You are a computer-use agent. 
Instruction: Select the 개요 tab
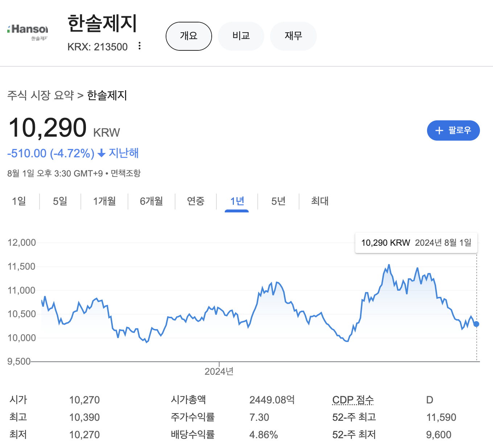tap(189, 36)
